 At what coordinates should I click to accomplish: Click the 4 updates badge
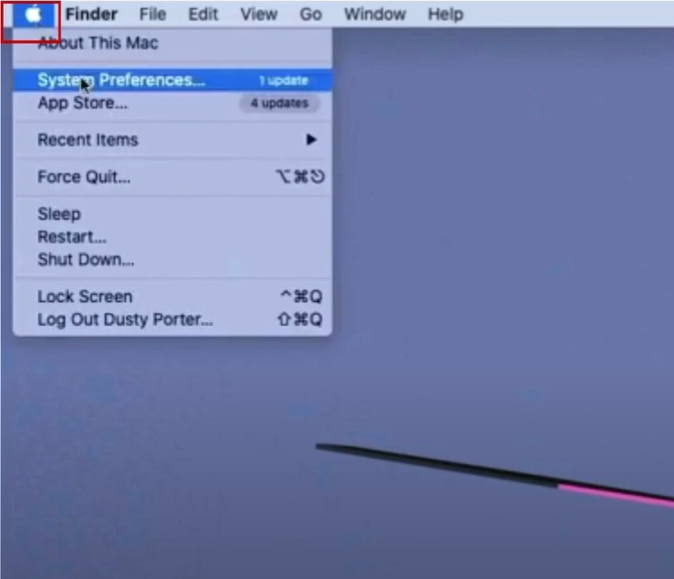click(x=279, y=103)
